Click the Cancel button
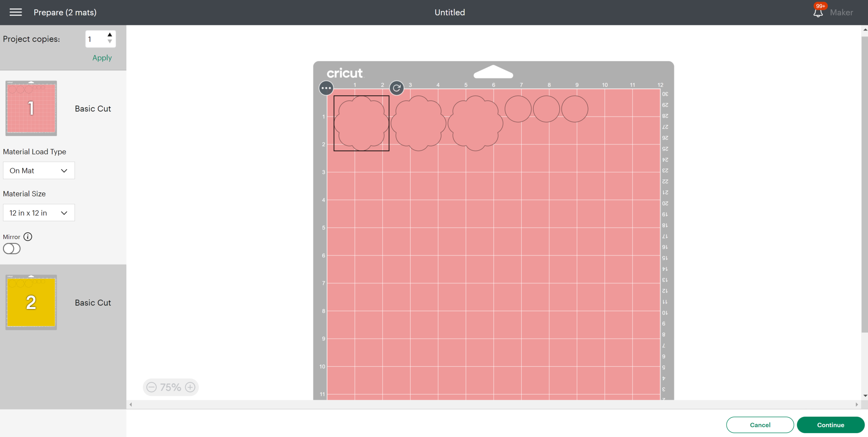Screen dimensions: 868x437 click(x=760, y=425)
